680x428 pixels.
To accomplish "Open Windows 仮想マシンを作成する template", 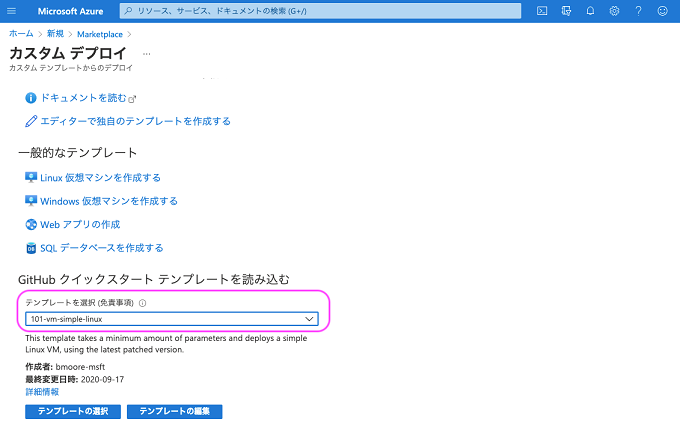I will coord(109,201).
